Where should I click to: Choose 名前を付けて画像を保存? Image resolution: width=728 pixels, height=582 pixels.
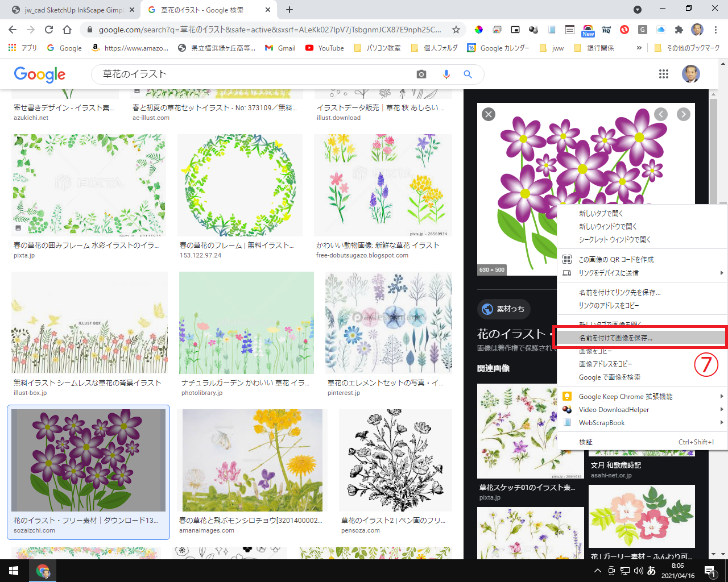(642, 338)
